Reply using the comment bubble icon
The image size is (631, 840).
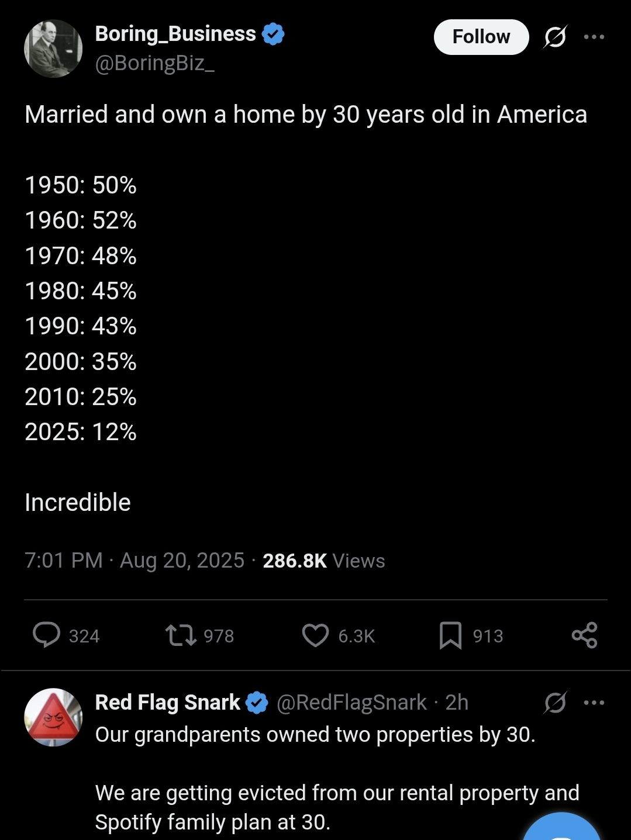click(46, 635)
